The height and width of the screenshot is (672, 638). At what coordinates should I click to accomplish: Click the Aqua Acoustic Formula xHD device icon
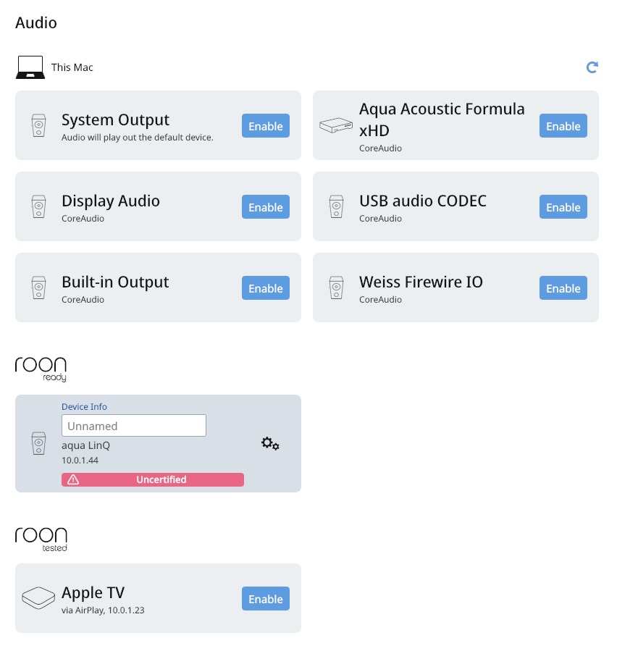[x=336, y=125]
